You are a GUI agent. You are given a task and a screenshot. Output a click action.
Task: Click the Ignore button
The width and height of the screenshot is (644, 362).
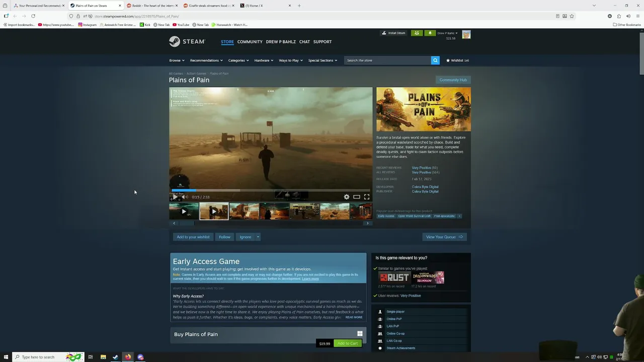click(245, 237)
